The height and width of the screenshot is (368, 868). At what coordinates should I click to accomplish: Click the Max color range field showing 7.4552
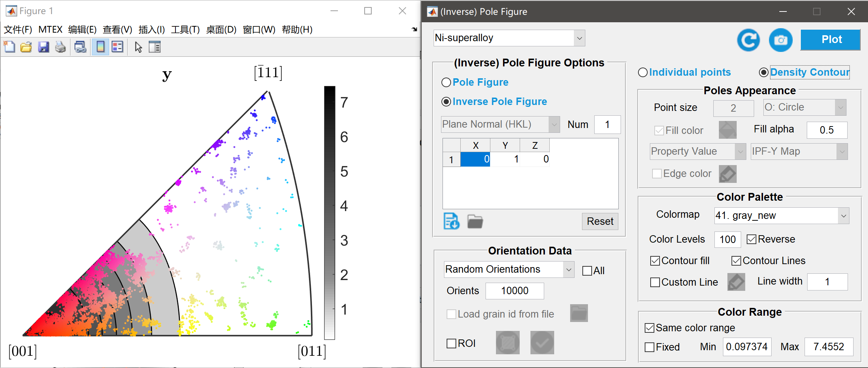pyautogui.click(x=829, y=347)
